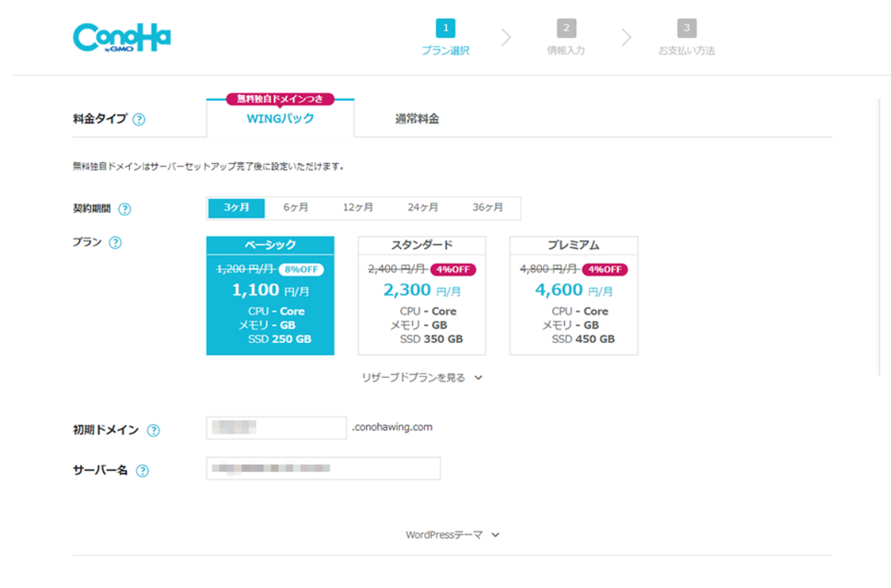Switch to the 通常料金 tab
Screen dimensions: 891x588
[417, 119]
